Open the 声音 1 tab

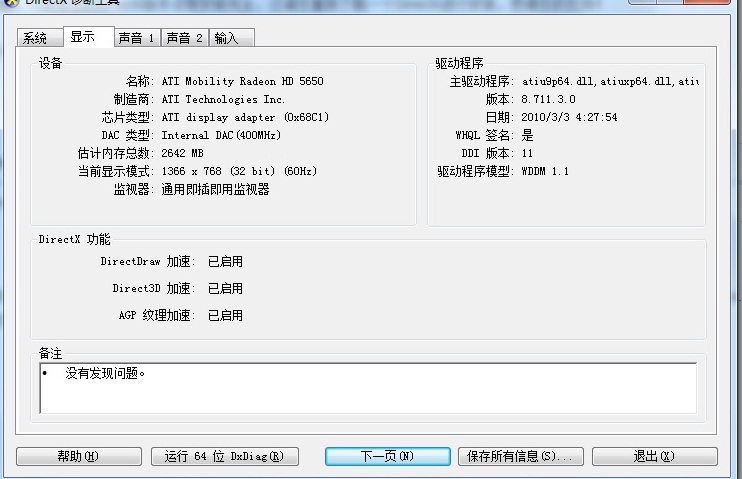137,38
